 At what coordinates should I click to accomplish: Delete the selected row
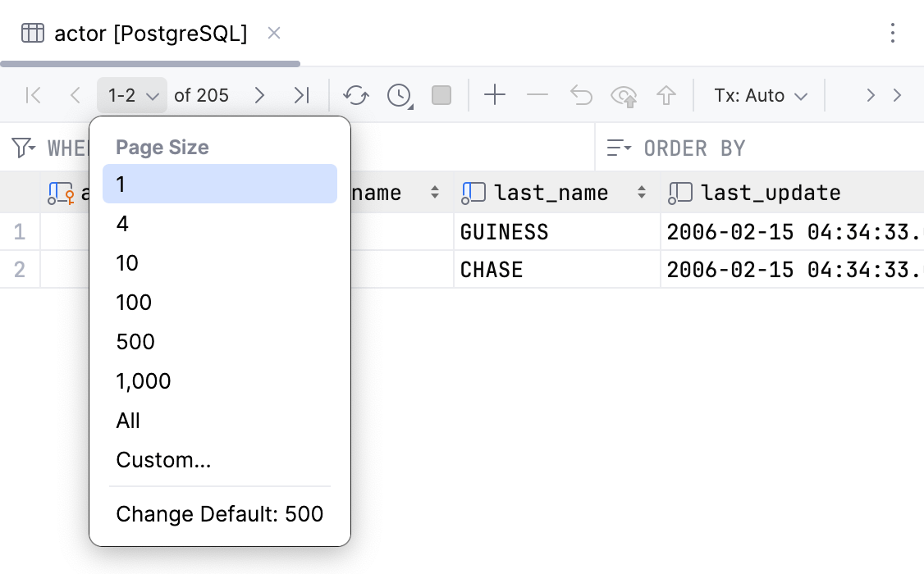(537, 95)
